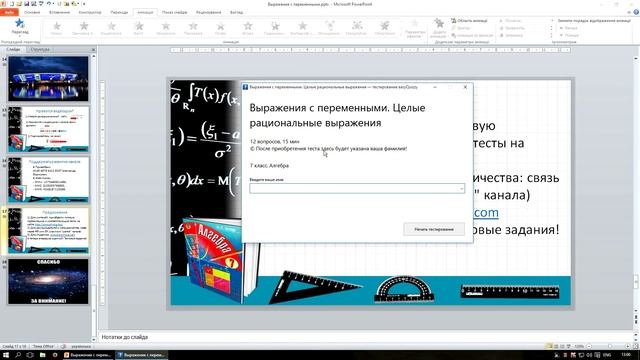Close the easyQuizzy test dialog
The height and width of the screenshot is (360, 640).
(465, 87)
